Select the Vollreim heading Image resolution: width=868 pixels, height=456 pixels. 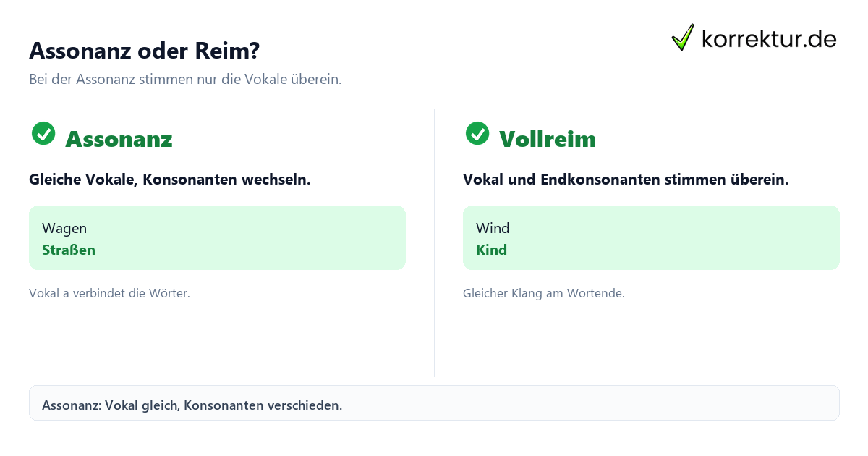pos(548,139)
